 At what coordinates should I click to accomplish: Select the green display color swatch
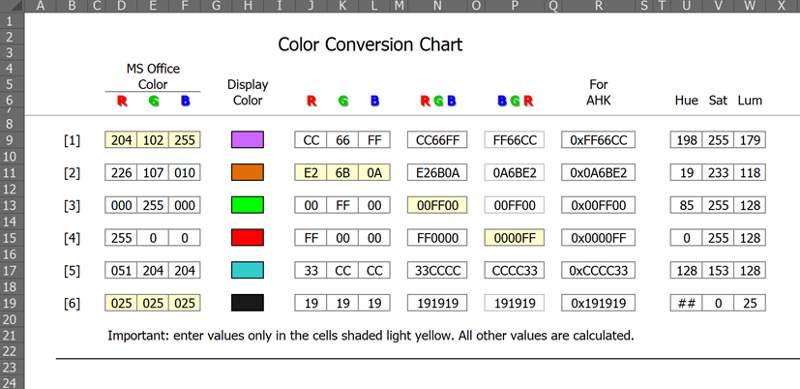pyautogui.click(x=247, y=205)
